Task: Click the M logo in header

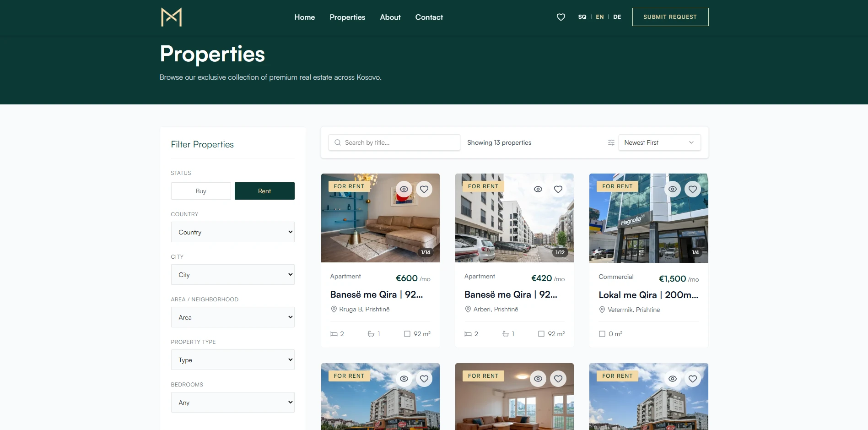Action: (x=172, y=17)
